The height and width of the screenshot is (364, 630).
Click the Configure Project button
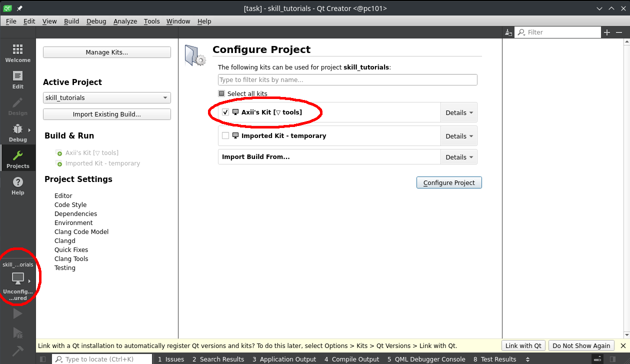click(x=449, y=182)
